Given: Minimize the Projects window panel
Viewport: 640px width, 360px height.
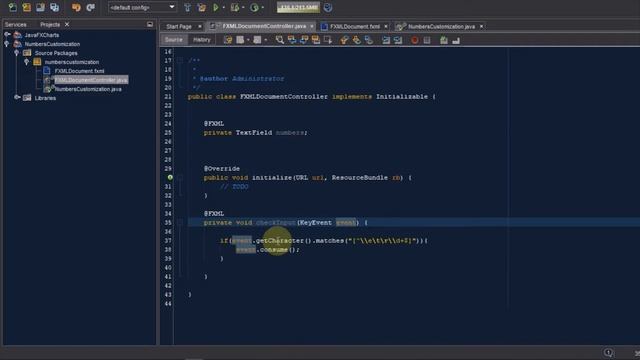Looking at the screenshot, I should [x=150, y=24].
